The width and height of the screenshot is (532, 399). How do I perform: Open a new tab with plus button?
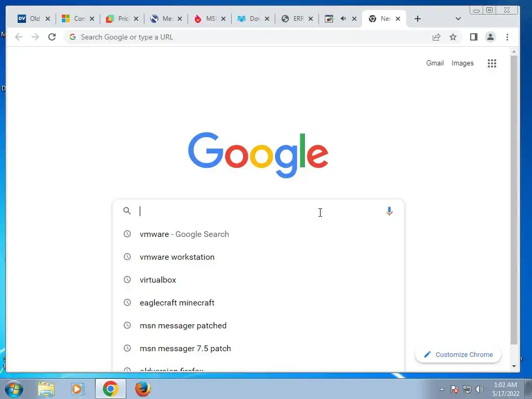point(418,19)
